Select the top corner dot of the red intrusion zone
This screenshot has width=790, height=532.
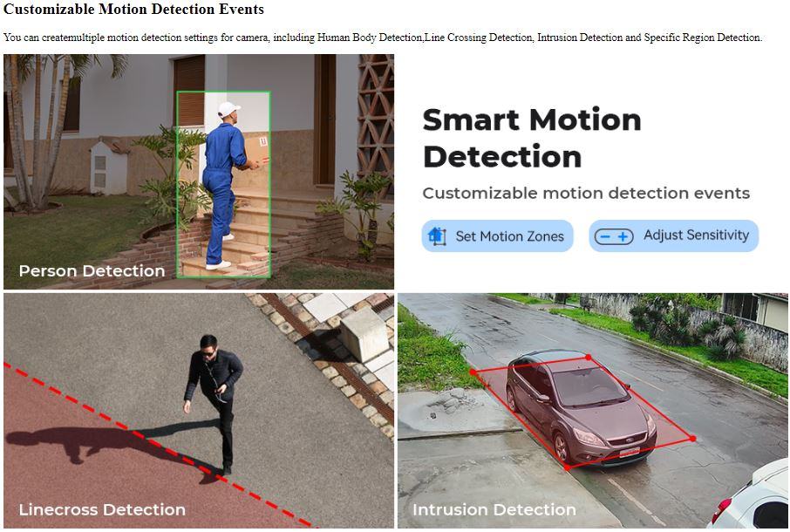point(589,358)
